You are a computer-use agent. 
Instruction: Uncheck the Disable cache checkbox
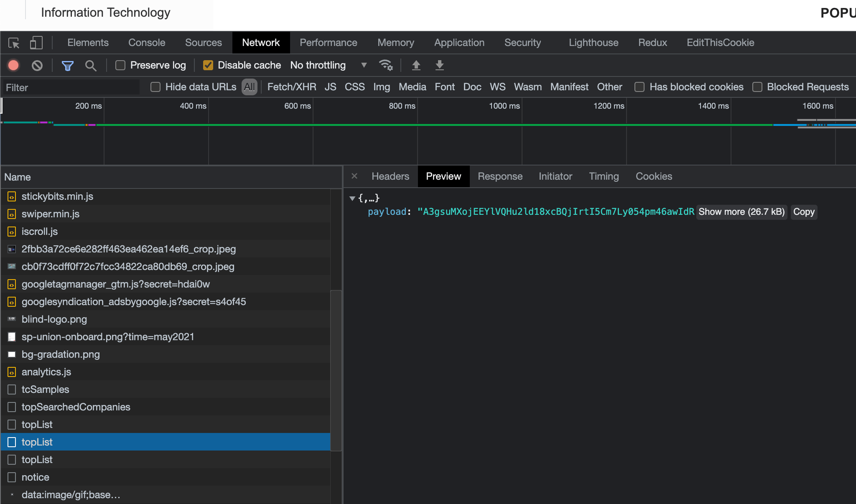pos(208,65)
